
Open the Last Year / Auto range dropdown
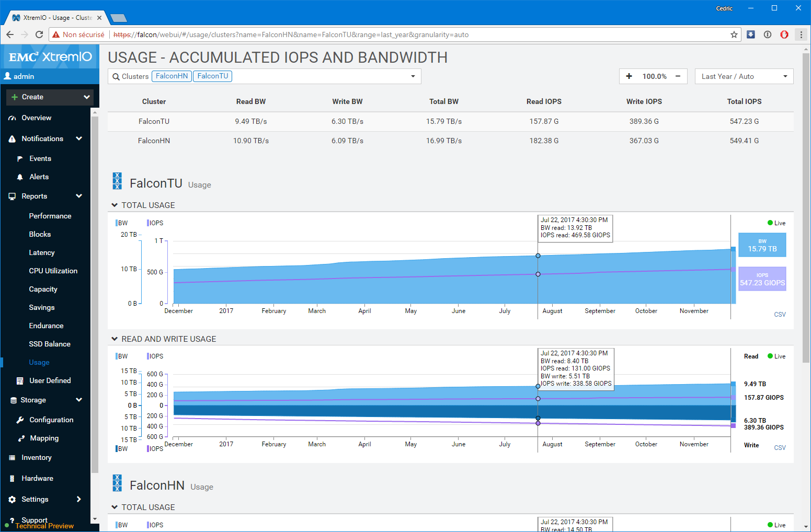pyautogui.click(x=744, y=76)
